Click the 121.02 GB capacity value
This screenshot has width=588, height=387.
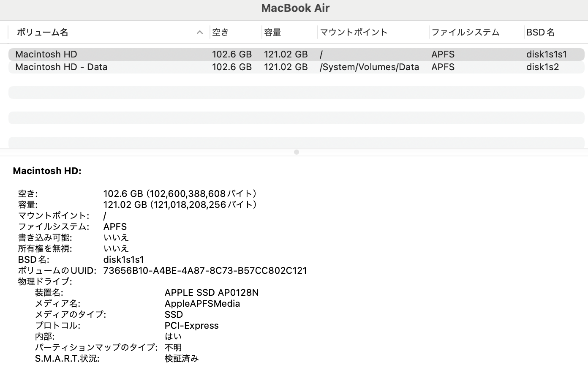click(x=180, y=204)
